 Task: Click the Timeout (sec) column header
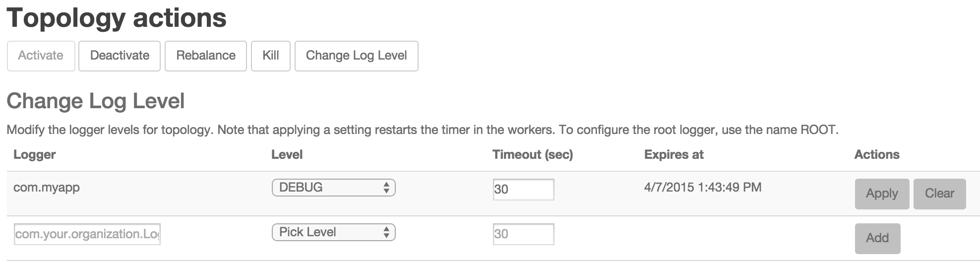(532, 155)
